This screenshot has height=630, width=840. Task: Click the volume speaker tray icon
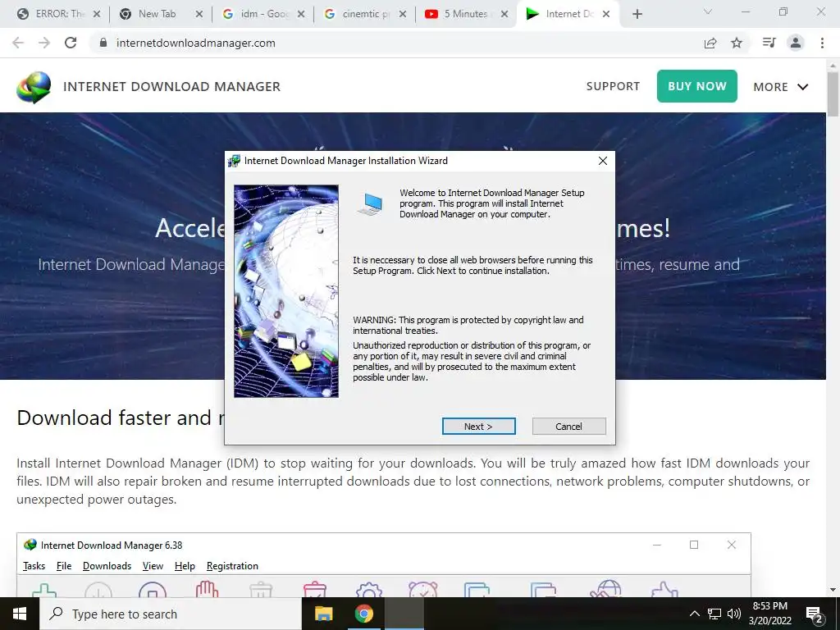click(734, 614)
